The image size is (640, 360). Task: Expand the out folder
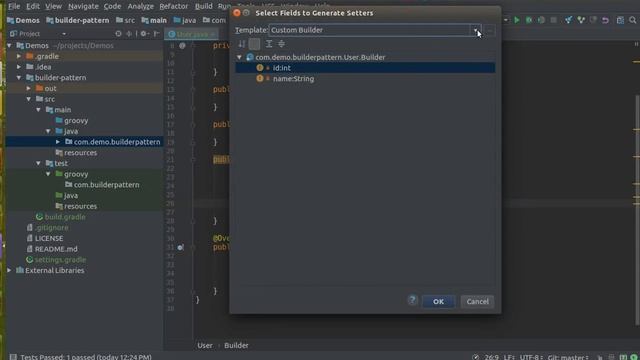pos(29,88)
